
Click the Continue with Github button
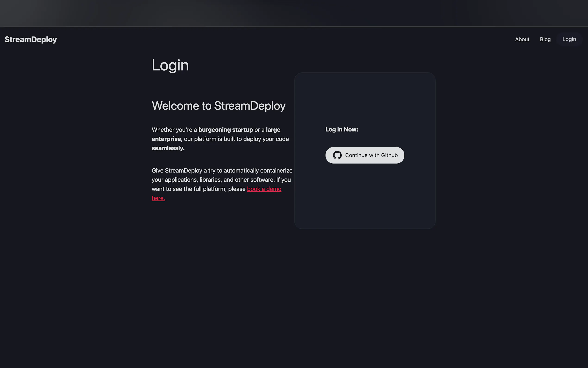(x=365, y=155)
